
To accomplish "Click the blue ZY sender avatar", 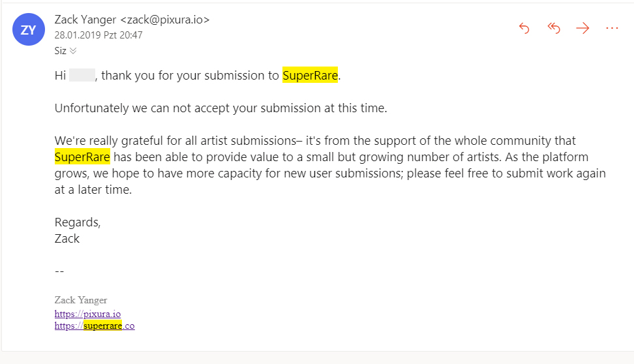I will (28, 29).
